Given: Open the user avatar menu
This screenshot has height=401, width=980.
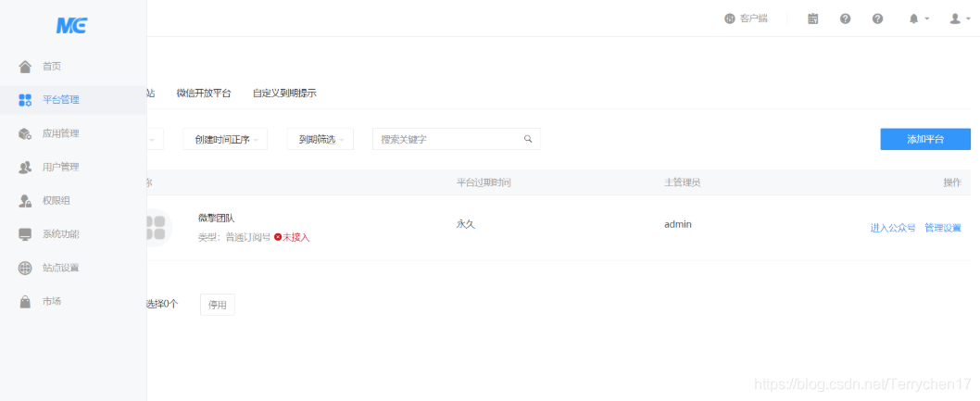Looking at the screenshot, I should click(960, 19).
